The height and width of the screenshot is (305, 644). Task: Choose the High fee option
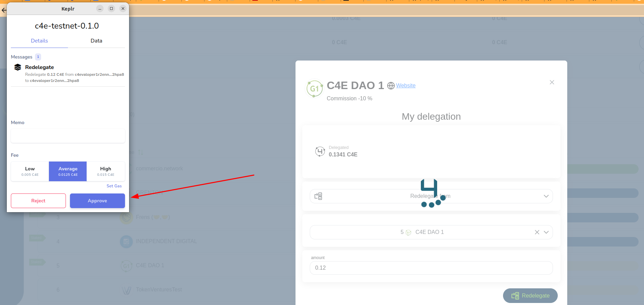(106, 171)
